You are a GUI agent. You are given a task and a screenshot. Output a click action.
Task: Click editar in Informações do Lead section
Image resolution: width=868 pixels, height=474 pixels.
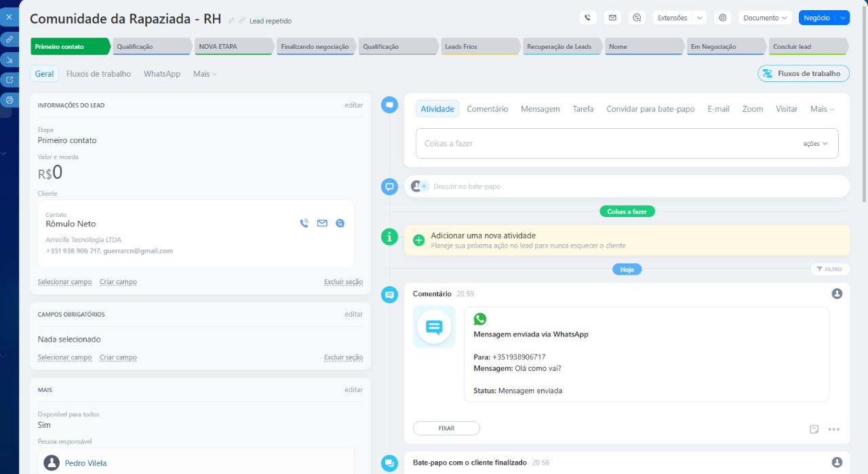coord(353,105)
